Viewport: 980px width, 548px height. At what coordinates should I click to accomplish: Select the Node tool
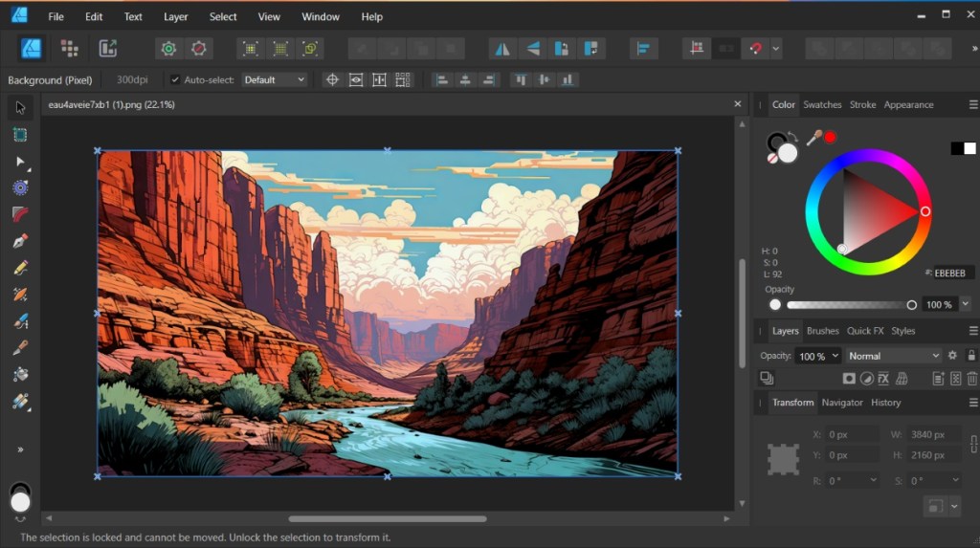tap(20, 162)
